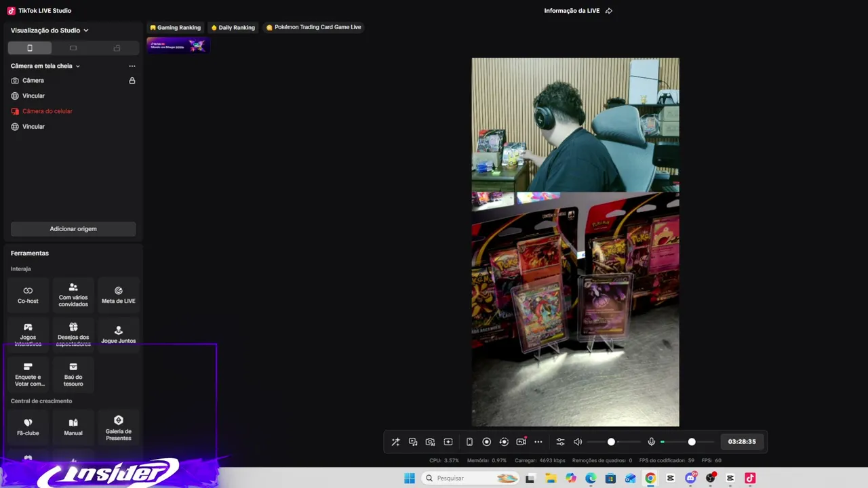Image resolution: width=868 pixels, height=488 pixels.
Task: Click the phone orientation icon in bottom toolbar
Action: point(469,442)
